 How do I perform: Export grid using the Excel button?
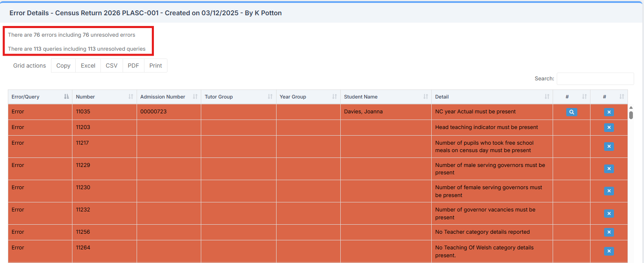coord(88,66)
